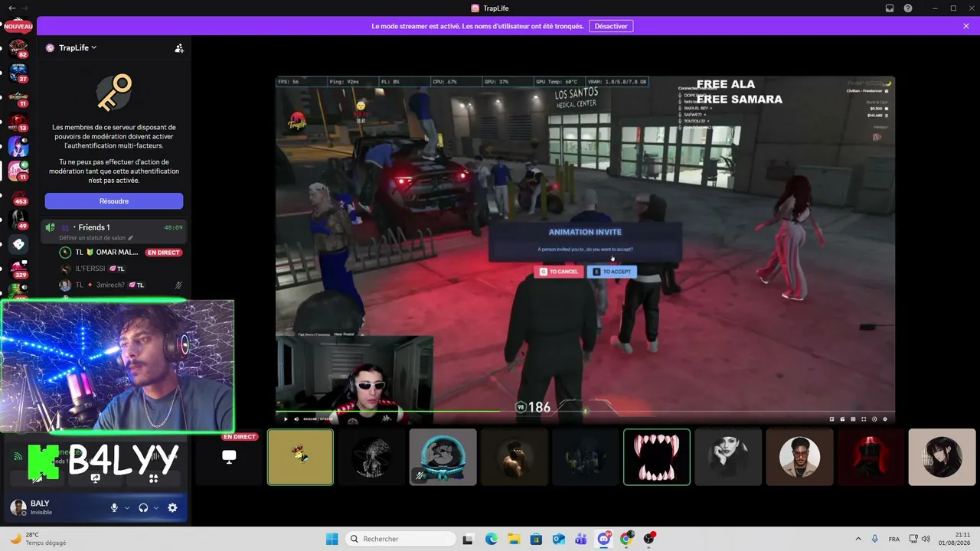980x551 pixels.
Task: Go forward using the title bar arrow
Action: 24,8
